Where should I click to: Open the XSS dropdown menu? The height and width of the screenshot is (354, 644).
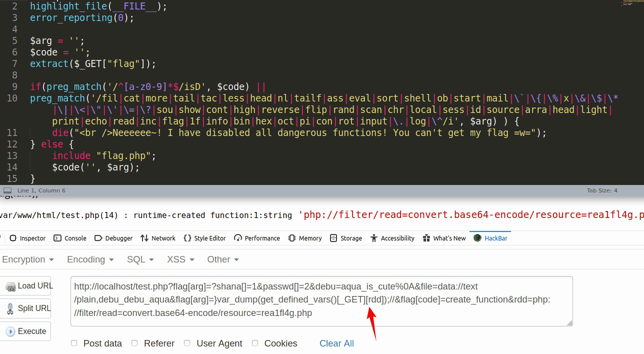pos(181,259)
